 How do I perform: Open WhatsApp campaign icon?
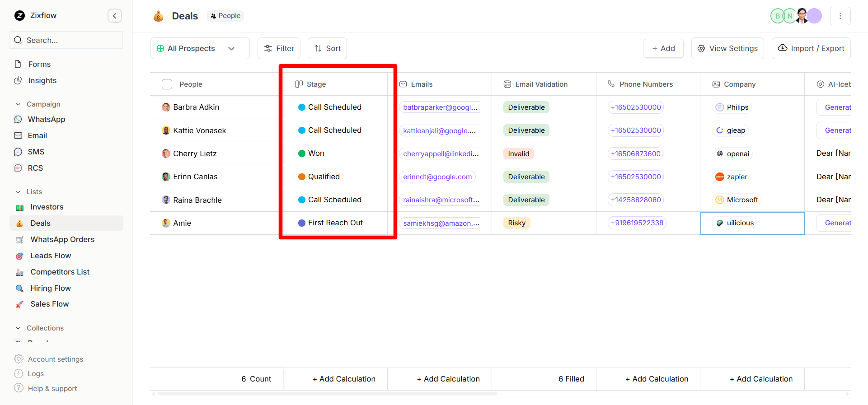pos(18,119)
